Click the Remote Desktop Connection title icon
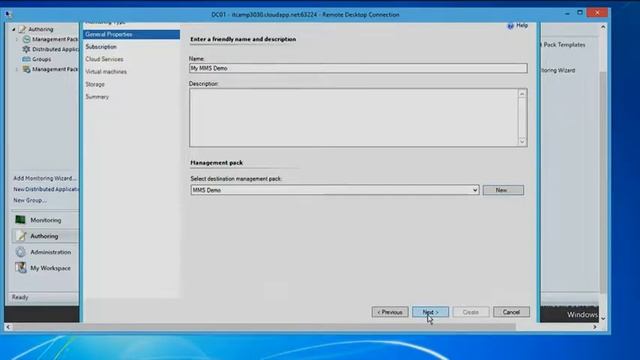The width and height of the screenshot is (640, 360). 9,15
